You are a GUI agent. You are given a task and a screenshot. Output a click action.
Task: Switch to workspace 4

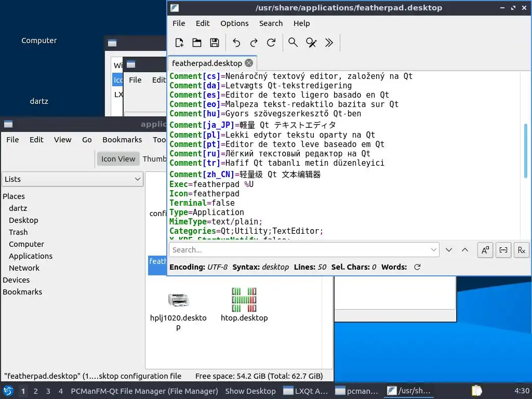(x=61, y=391)
